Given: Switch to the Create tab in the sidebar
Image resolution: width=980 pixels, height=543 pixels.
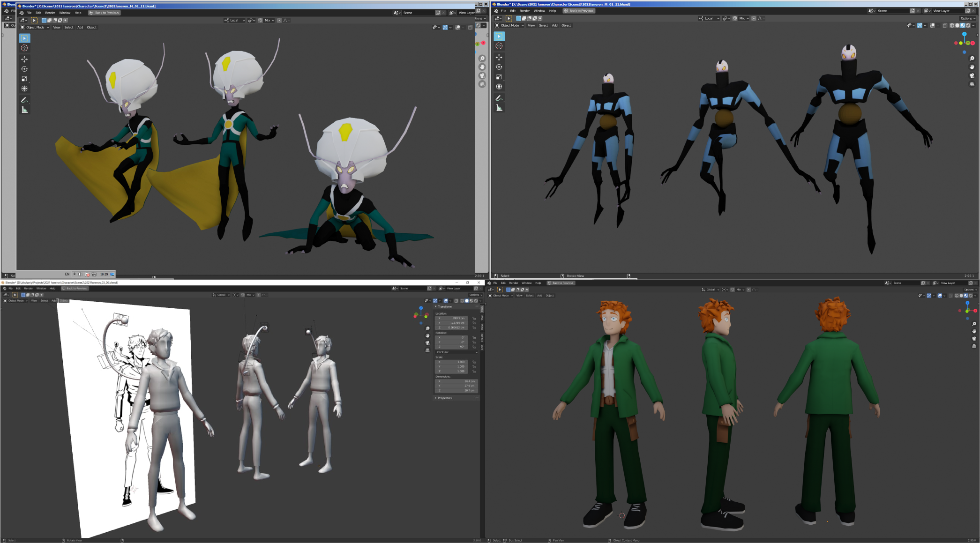Looking at the screenshot, I should point(482,338).
